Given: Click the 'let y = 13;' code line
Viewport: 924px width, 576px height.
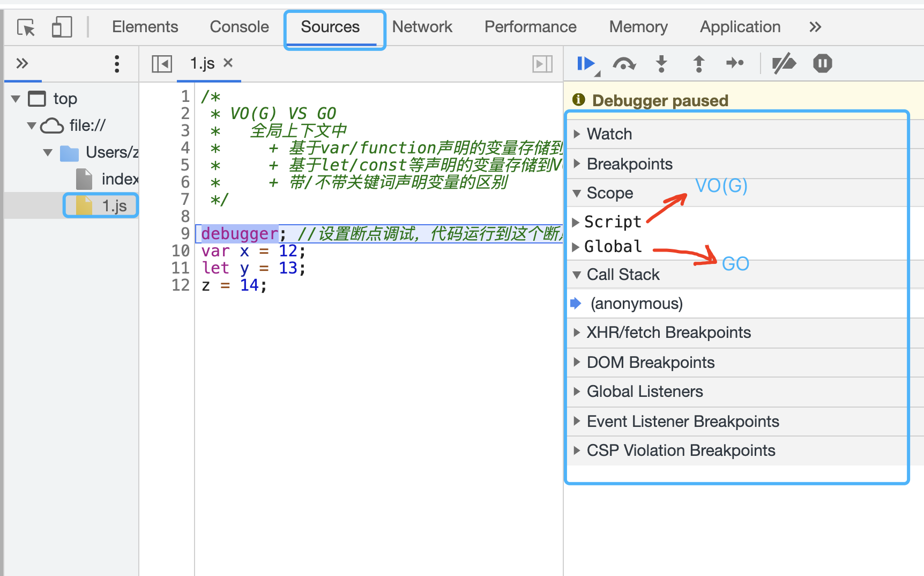Looking at the screenshot, I should (254, 268).
